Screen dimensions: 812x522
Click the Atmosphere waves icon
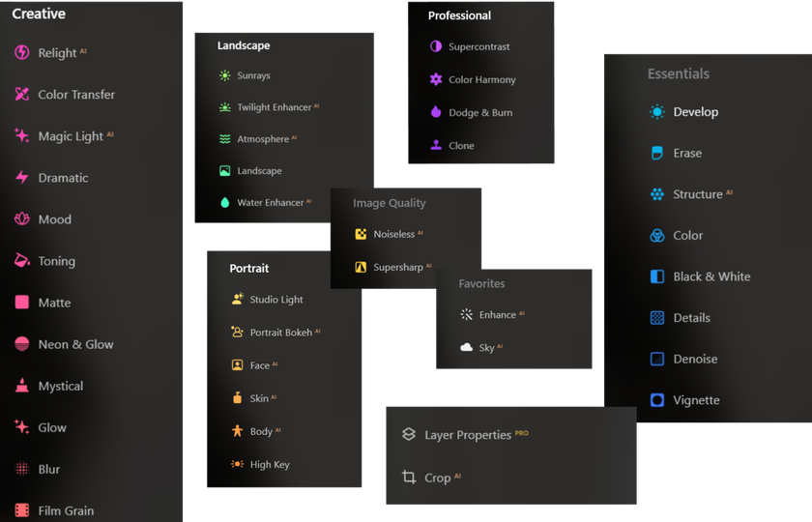click(x=224, y=139)
